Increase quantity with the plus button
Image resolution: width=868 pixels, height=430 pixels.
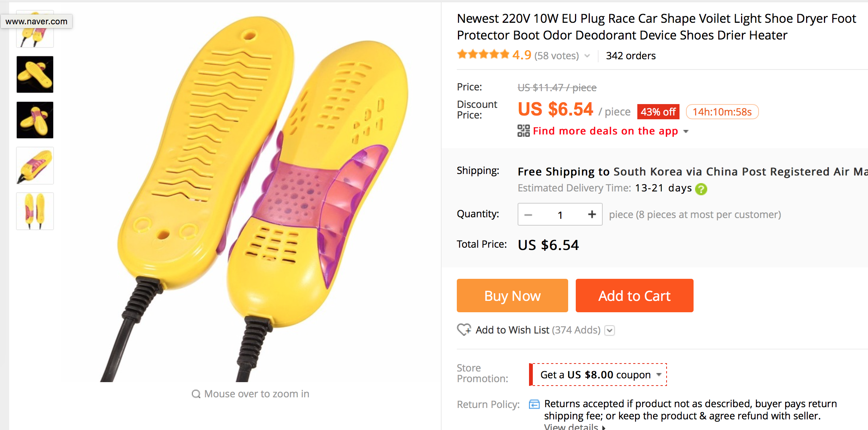592,215
